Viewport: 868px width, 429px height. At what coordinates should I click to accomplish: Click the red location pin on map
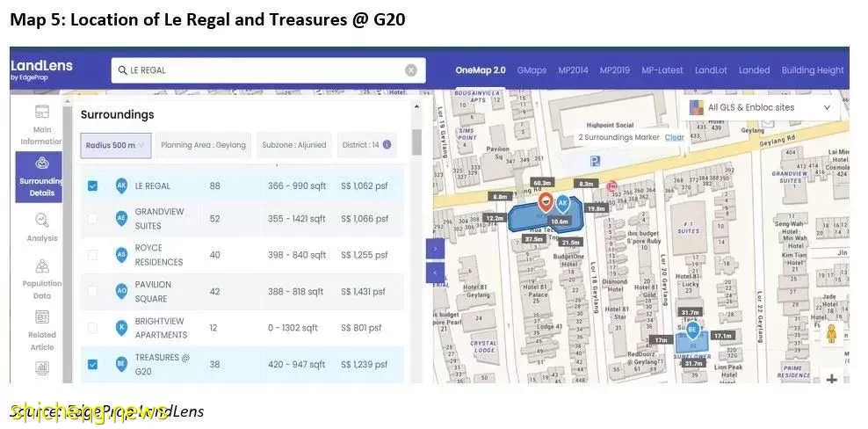tap(546, 202)
